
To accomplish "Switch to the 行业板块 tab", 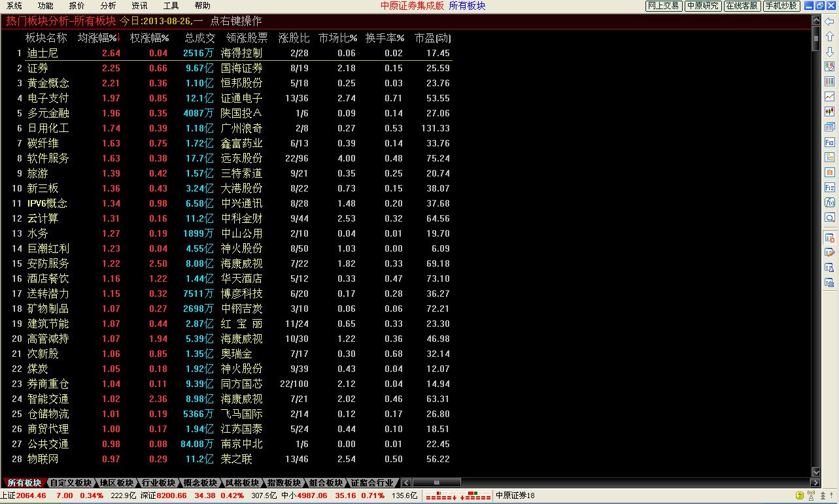I will [159, 483].
